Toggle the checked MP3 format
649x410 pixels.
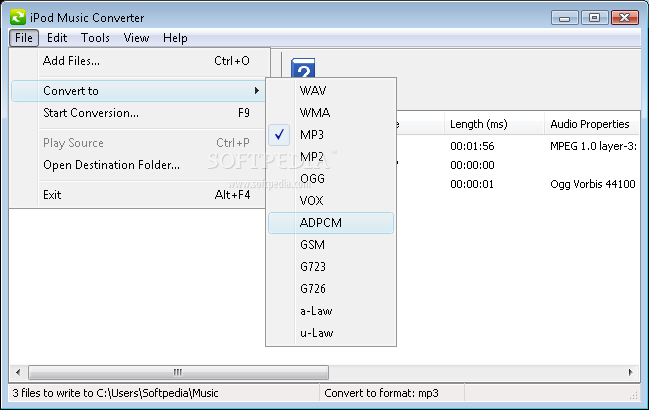(x=331, y=135)
